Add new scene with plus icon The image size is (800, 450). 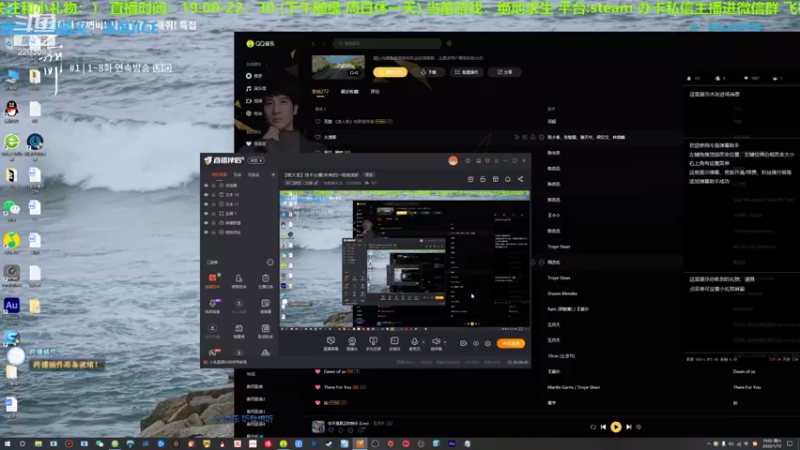[x=273, y=174]
